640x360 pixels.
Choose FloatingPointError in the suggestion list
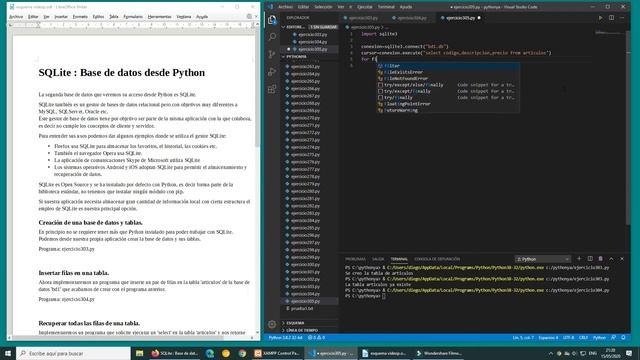pos(448,104)
